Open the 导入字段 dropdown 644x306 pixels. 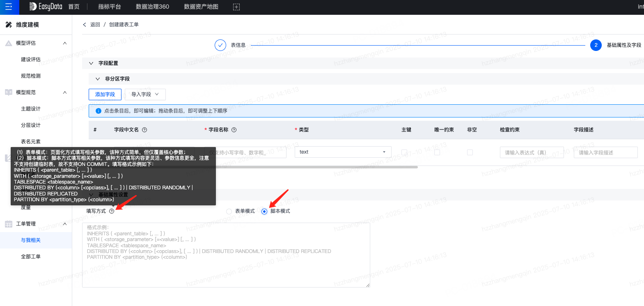[145, 94]
